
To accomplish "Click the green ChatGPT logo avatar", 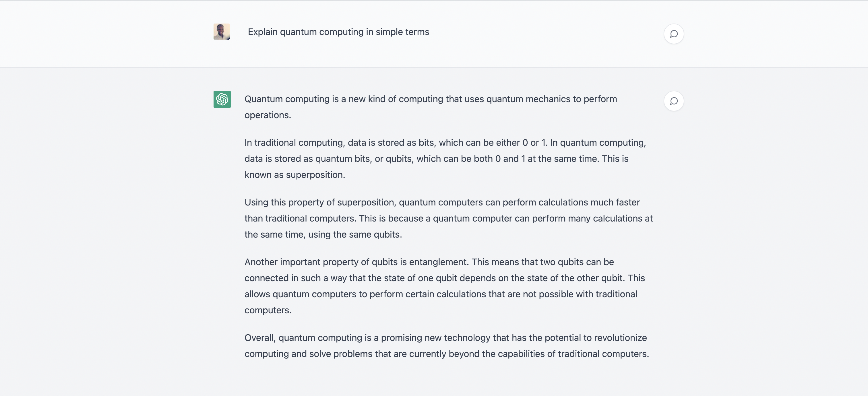I will [222, 99].
